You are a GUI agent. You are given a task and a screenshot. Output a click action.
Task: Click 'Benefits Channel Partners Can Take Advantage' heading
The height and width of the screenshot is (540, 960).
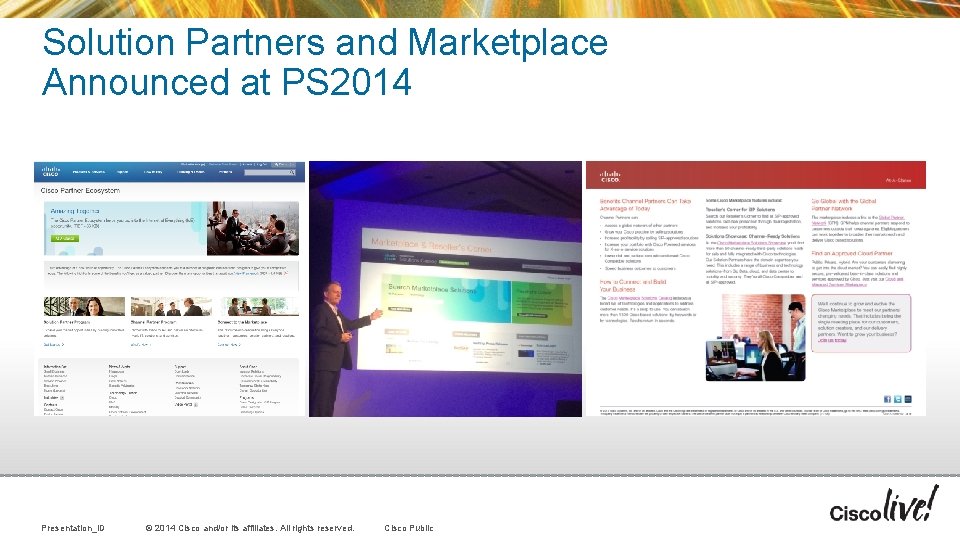(645, 204)
